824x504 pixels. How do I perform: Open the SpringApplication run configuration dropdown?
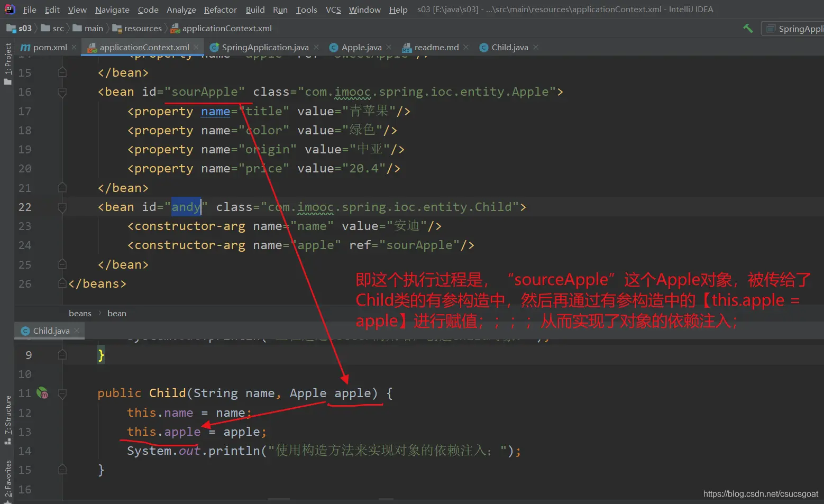pos(793,29)
